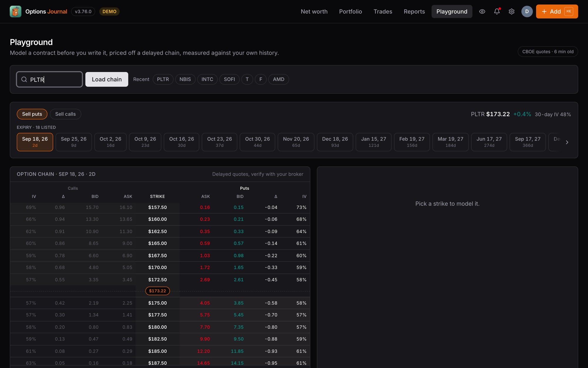Image resolution: width=588 pixels, height=368 pixels.
Task: Choose recent ticker NBIS
Action: coord(185,79)
